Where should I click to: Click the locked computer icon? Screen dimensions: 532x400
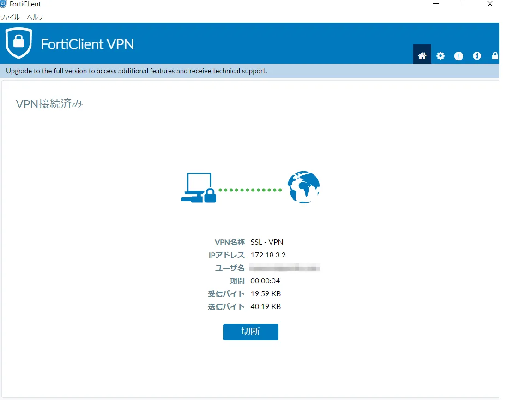(199, 187)
